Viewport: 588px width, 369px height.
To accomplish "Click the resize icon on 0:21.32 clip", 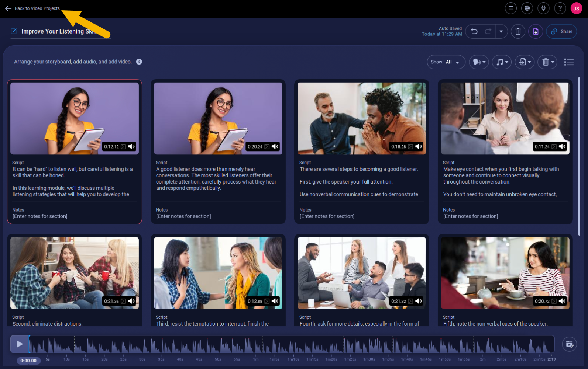I will 410,301.
